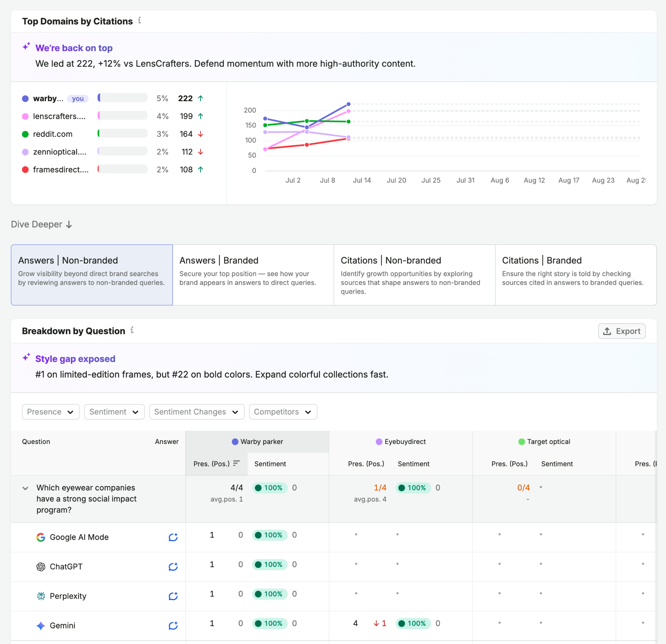Click Warby parker 100% badge in ChatGPT row
Screen dimensions: 666x644
[x=270, y=564]
